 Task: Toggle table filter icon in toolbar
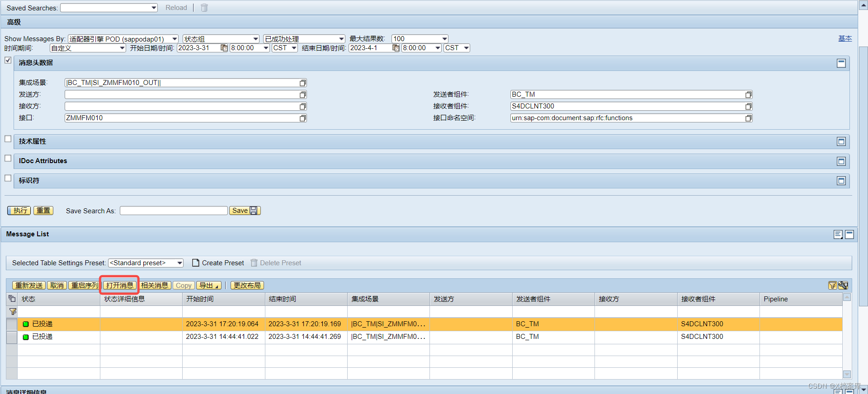click(832, 285)
